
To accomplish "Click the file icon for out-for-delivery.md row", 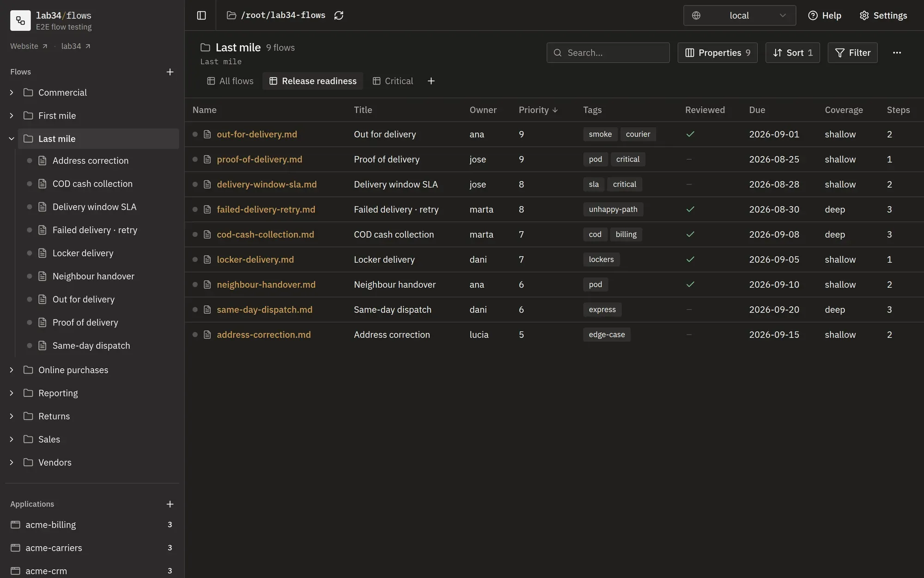I will point(207,134).
